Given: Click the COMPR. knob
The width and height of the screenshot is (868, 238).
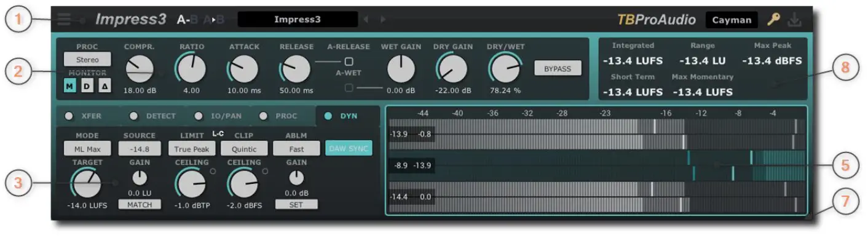Looking at the screenshot, I should [x=140, y=68].
